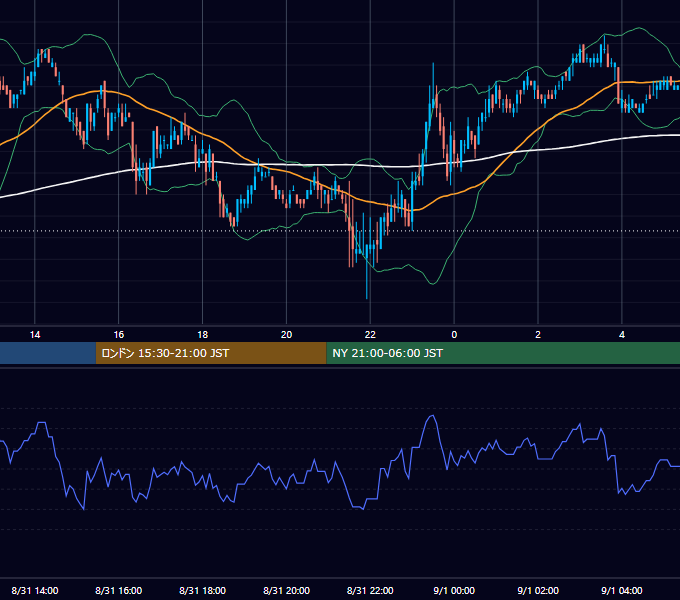Click the 8/31 22:00 date label

[370, 590]
